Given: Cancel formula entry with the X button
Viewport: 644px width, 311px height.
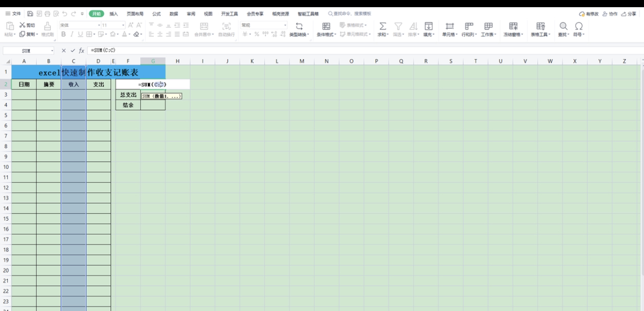Looking at the screenshot, I should 64,51.
